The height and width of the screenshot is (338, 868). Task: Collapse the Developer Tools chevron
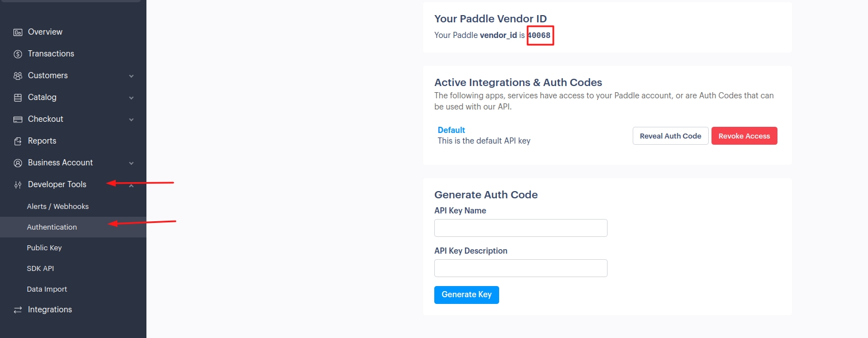tap(131, 185)
